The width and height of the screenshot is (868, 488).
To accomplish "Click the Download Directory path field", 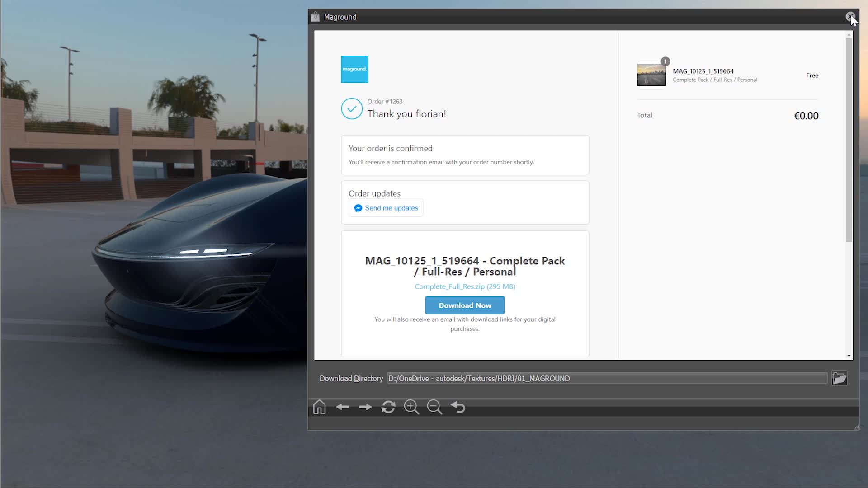I will tap(607, 378).
